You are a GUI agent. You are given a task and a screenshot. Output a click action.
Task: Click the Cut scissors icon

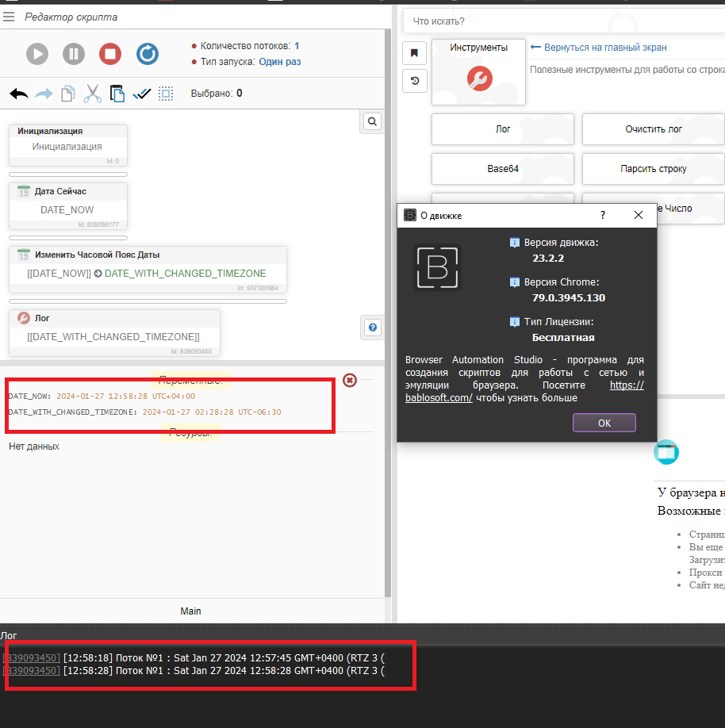tap(93, 94)
